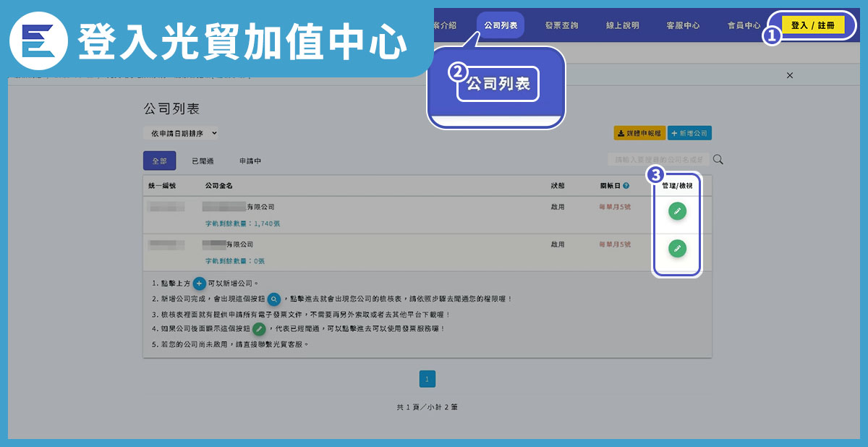
Task: Click the company name search input field
Action: point(658,159)
